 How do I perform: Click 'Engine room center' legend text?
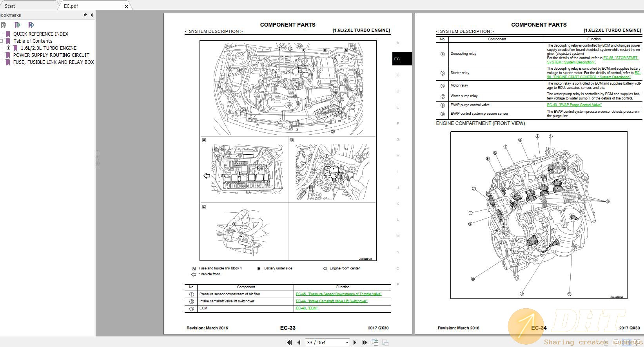345,268
